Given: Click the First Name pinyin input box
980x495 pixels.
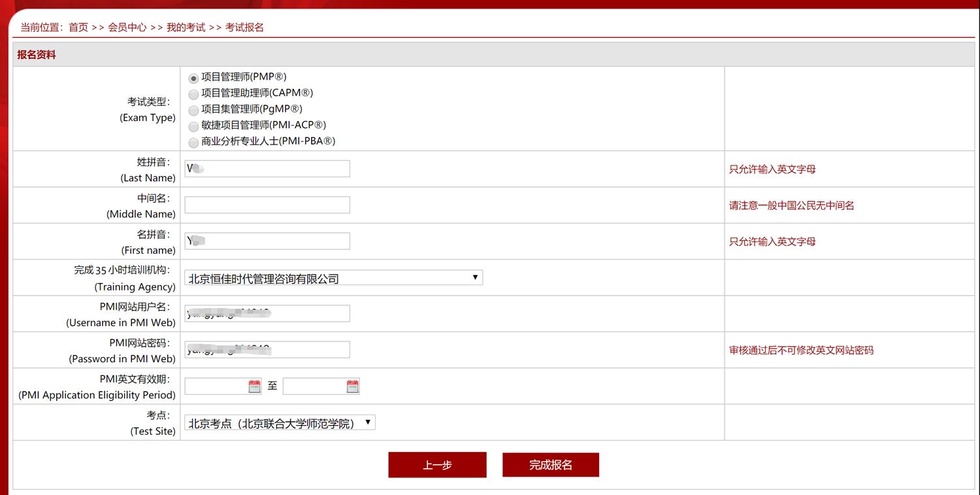Looking at the screenshot, I should tap(267, 241).
